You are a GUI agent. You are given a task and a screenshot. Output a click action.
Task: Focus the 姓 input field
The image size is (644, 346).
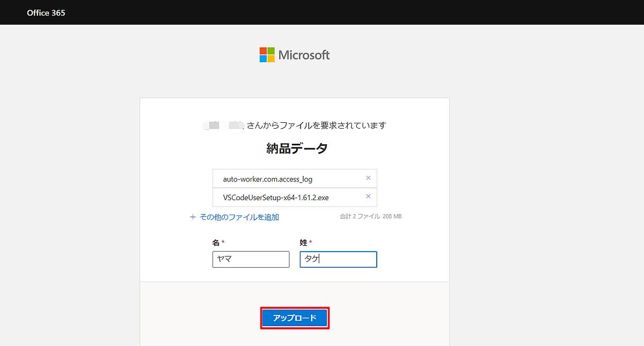pyautogui.click(x=338, y=259)
